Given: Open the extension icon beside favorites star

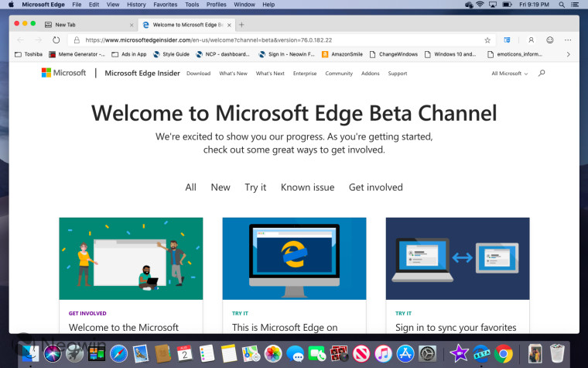Looking at the screenshot, I should (507, 40).
